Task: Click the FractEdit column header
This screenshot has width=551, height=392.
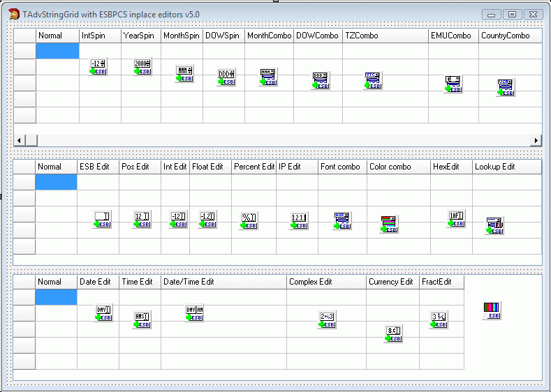Action: pyautogui.click(x=442, y=282)
